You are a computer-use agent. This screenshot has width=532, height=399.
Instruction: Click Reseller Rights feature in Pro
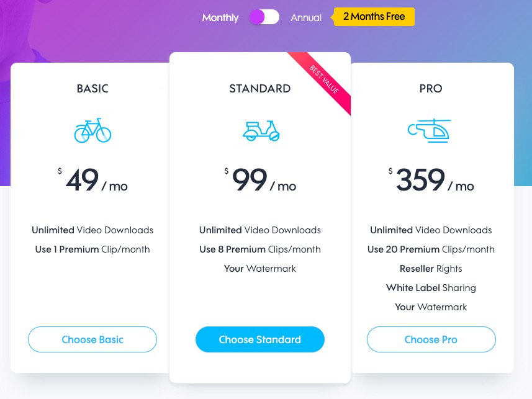(x=431, y=269)
